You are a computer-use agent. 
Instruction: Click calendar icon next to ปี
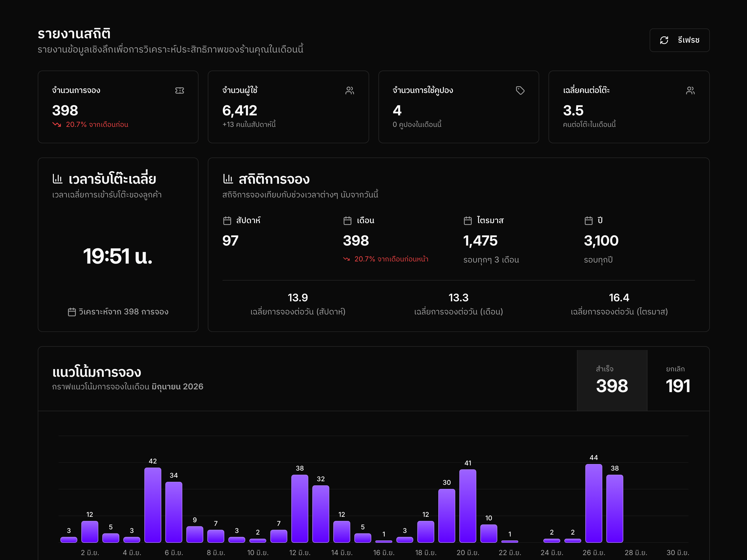[589, 221]
